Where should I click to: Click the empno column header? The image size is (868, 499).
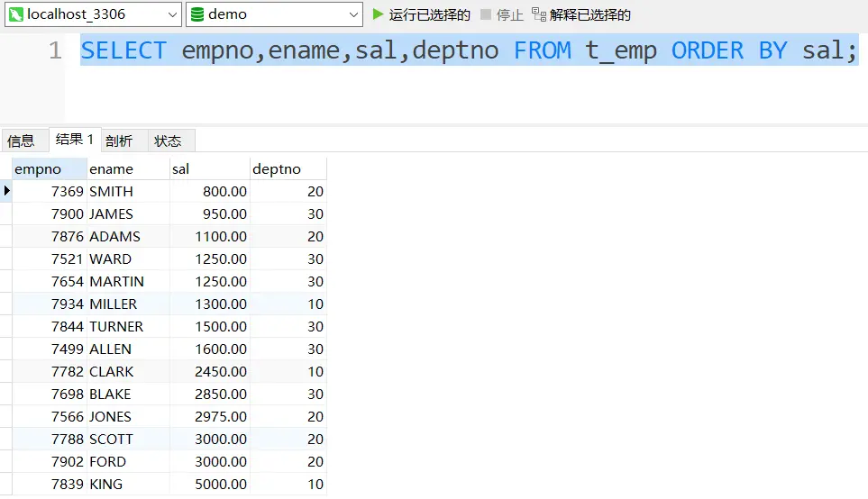49,169
